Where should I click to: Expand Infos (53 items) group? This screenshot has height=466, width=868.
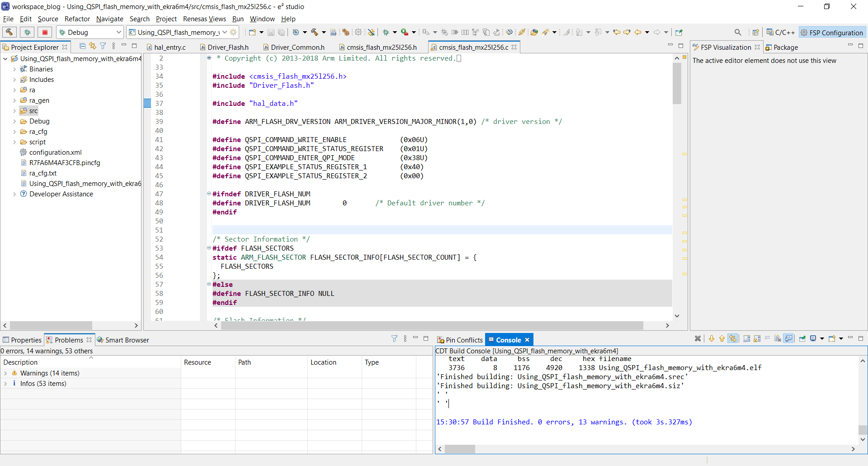click(x=5, y=384)
